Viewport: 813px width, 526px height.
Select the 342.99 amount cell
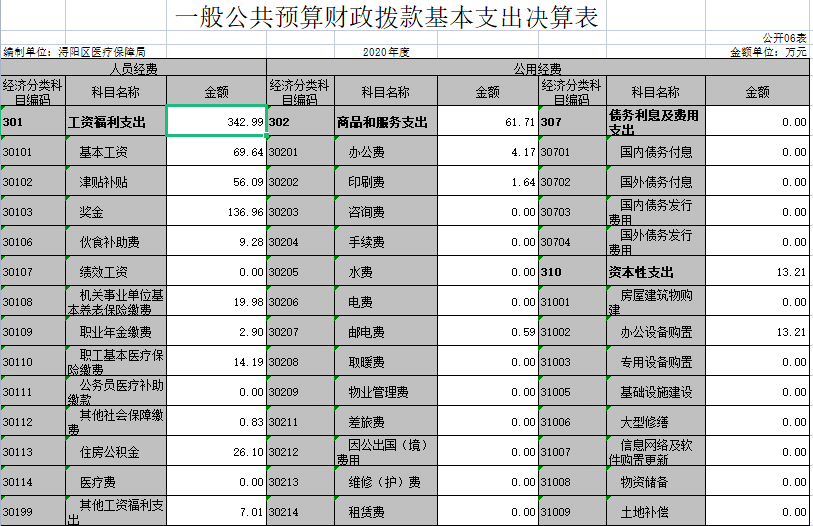(216, 122)
